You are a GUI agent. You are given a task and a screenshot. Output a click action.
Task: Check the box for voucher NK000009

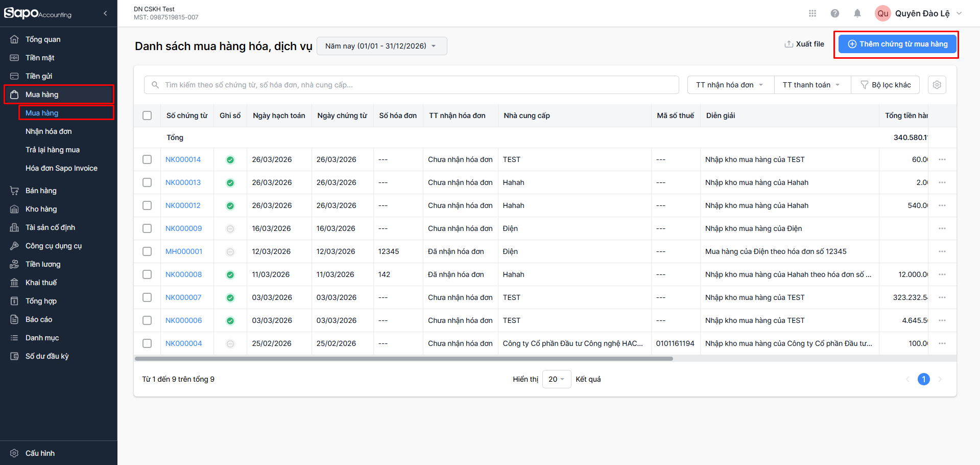147,228
